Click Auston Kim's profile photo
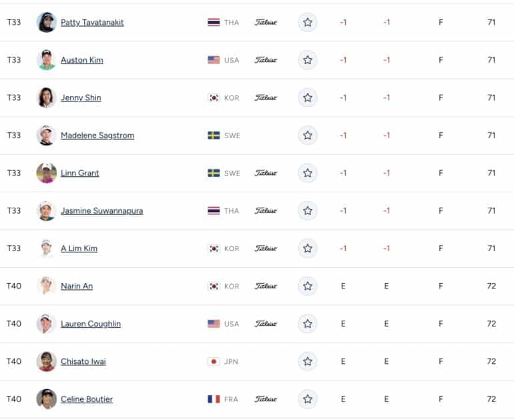The image size is (514, 420). (46, 60)
